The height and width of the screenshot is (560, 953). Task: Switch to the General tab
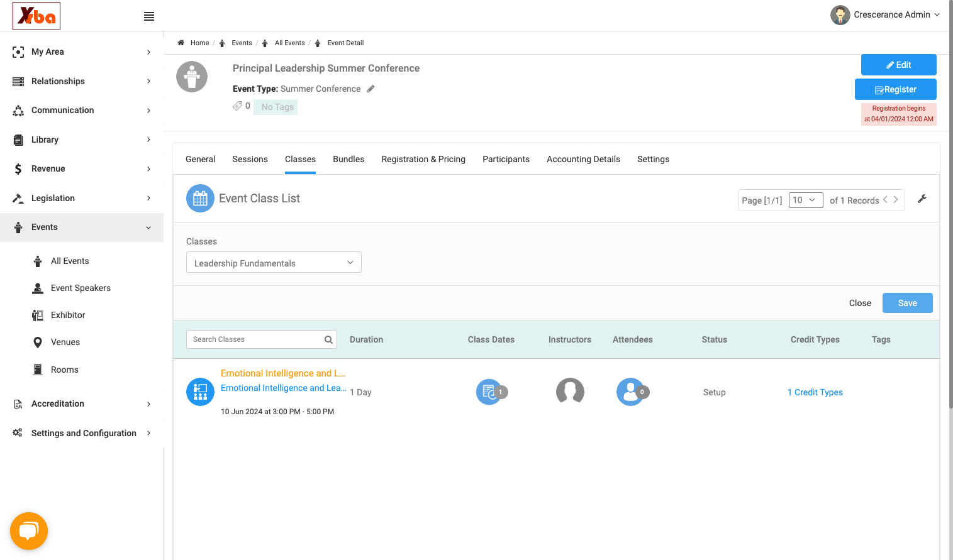(x=201, y=159)
